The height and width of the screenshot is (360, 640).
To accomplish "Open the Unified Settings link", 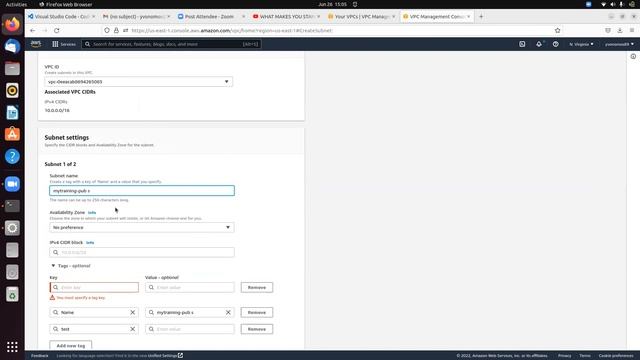I will [x=165, y=356].
